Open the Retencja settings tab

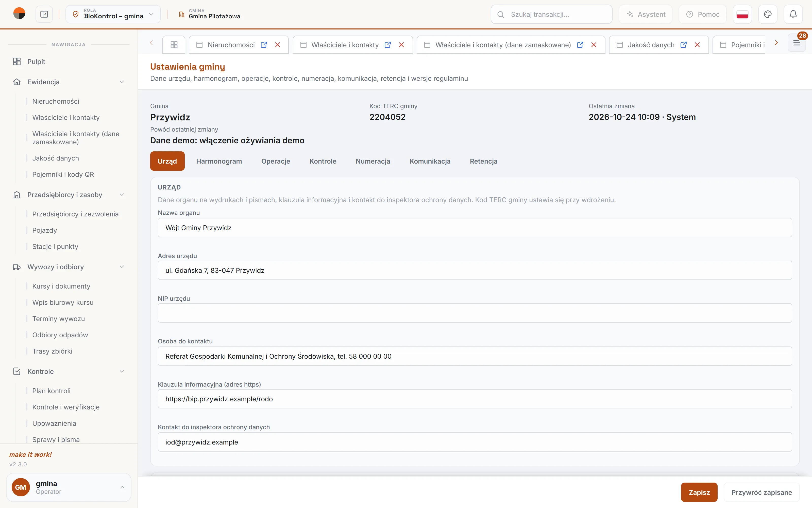(x=483, y=161)
